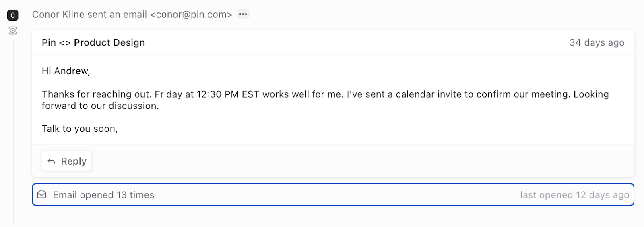Click the "34 days ago" timestamp
This screenshot has height=227, width=644.
pos(597,43)
